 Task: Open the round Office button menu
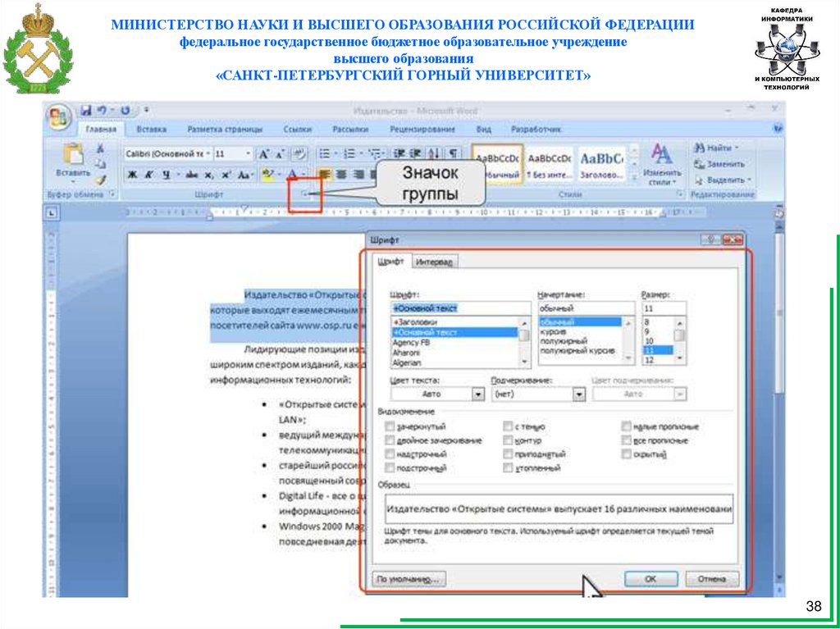[x=58, y=116]
